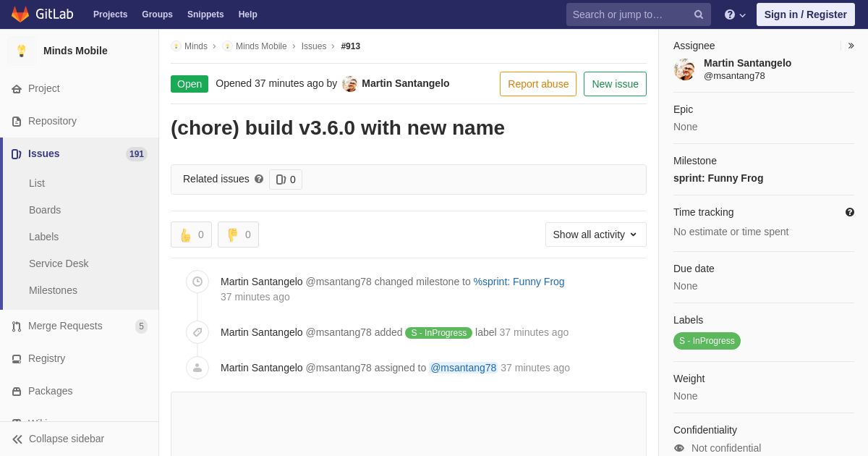
Task: Click Martin Santangelo's avatar in issue header
Action: pos(349,84)
